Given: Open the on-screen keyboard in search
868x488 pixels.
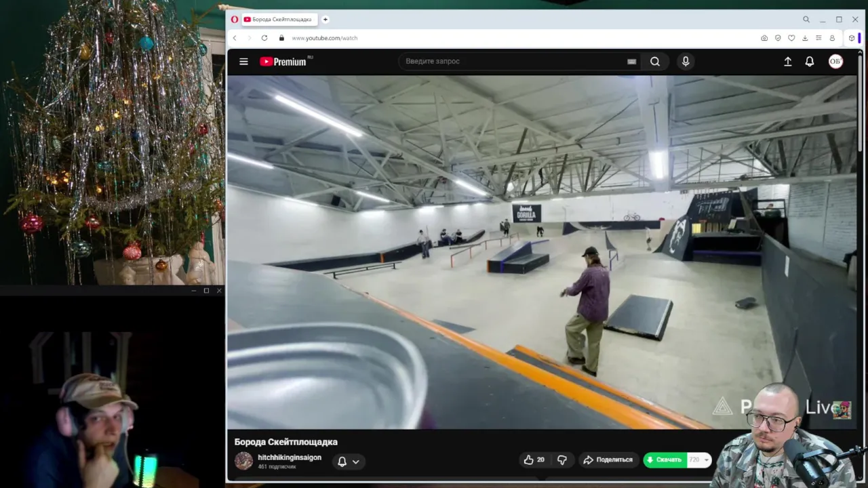Looking at the screenshot, I should (631, 61).
